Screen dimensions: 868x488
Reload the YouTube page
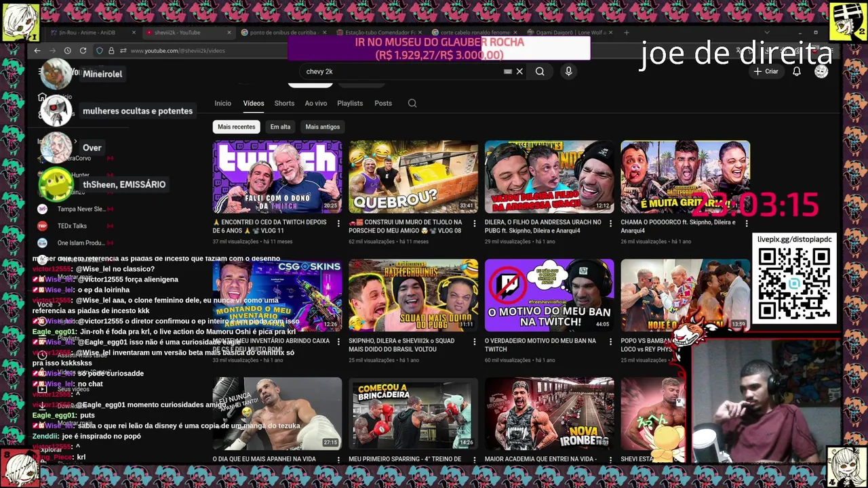click(83, 51)
